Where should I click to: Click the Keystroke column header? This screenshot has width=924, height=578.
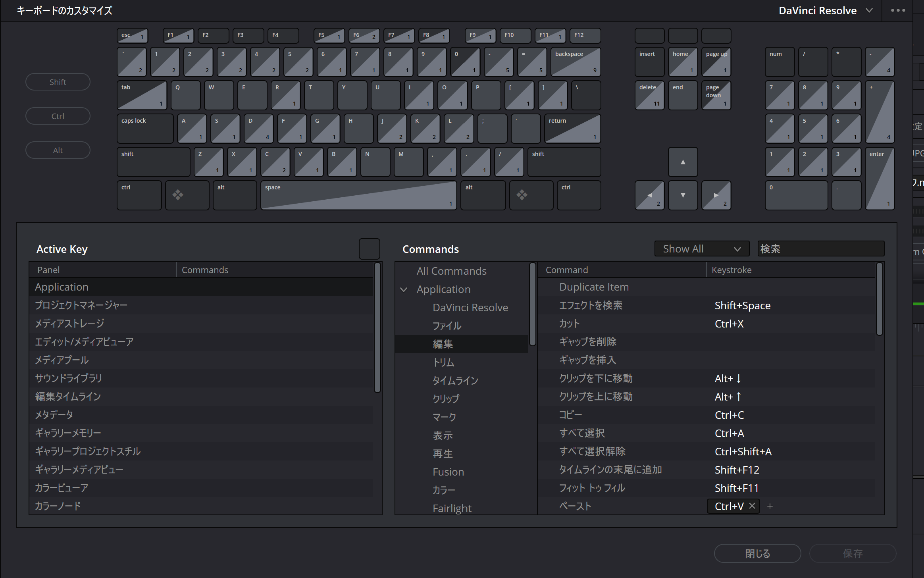pos(791,270)
